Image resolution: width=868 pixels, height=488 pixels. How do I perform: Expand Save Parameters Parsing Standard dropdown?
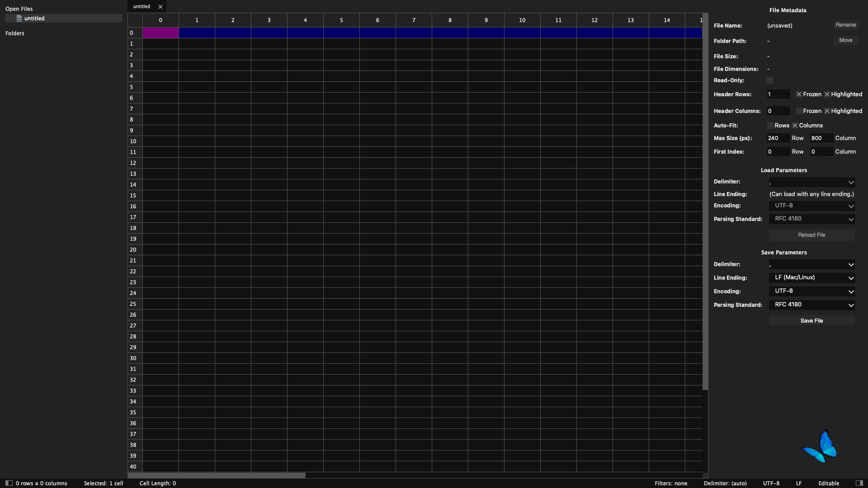click(811, 305)
